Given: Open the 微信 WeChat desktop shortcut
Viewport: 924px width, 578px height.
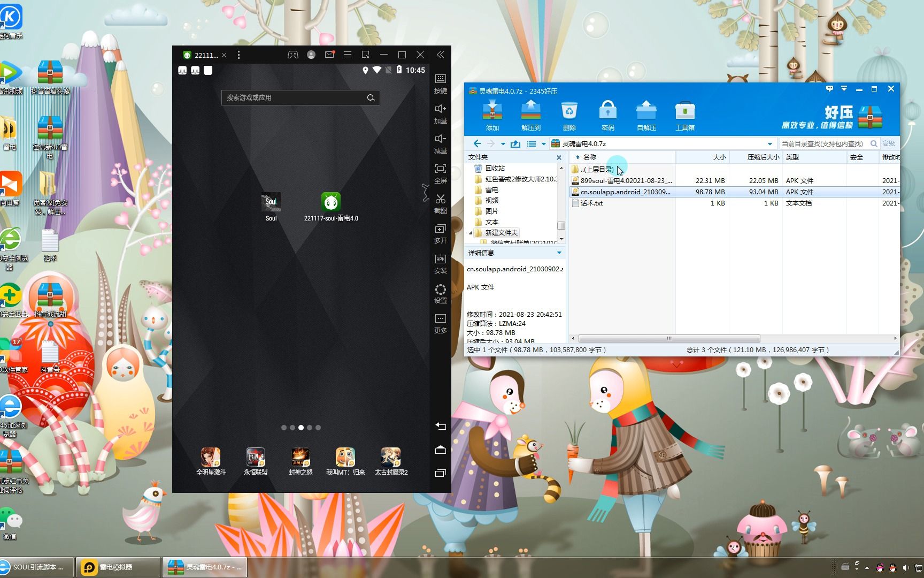Looking at the screenshot, I should [x=11, y=523].
